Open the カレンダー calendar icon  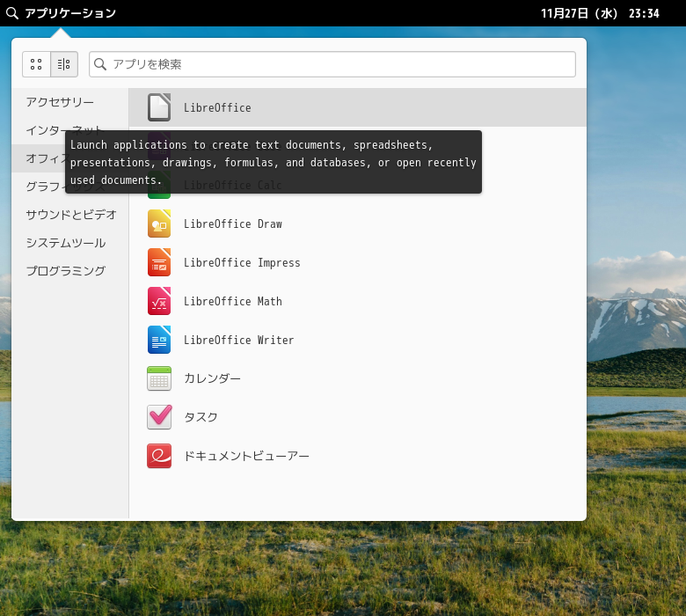(x=159, y=378)
